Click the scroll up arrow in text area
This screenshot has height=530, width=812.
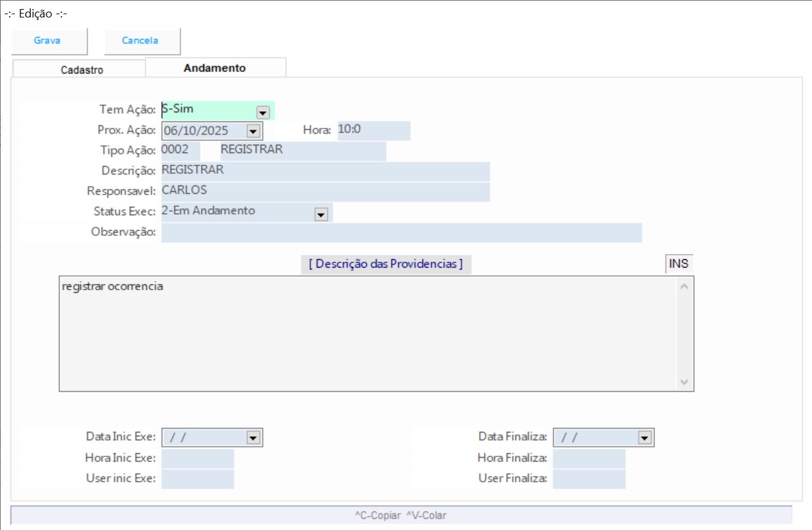pyautogui.click(x=685, y=285)
